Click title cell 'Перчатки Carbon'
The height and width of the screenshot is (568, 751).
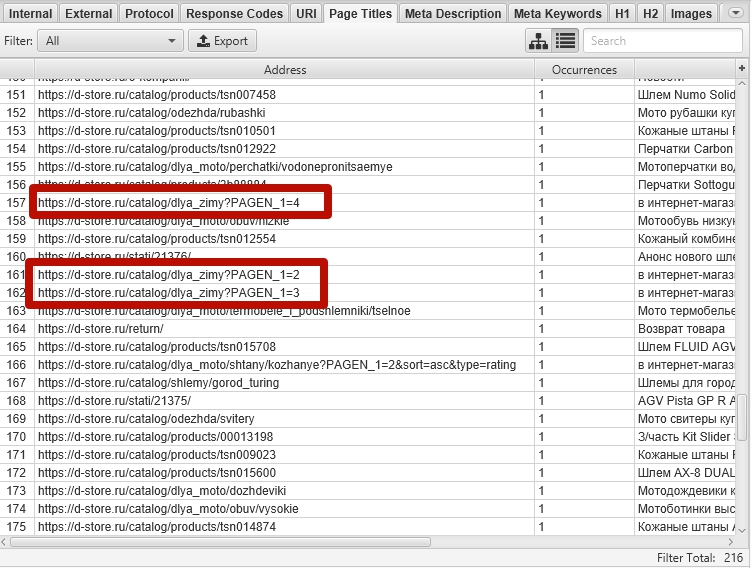[685, 148]
